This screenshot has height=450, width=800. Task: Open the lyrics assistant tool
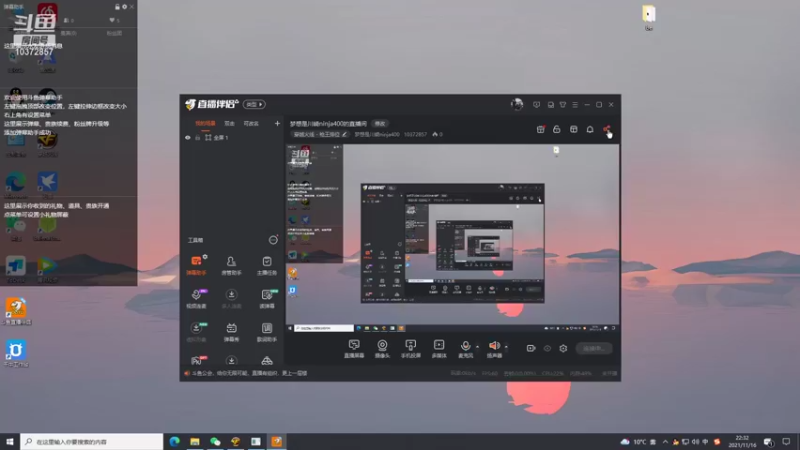coord(267,332)
